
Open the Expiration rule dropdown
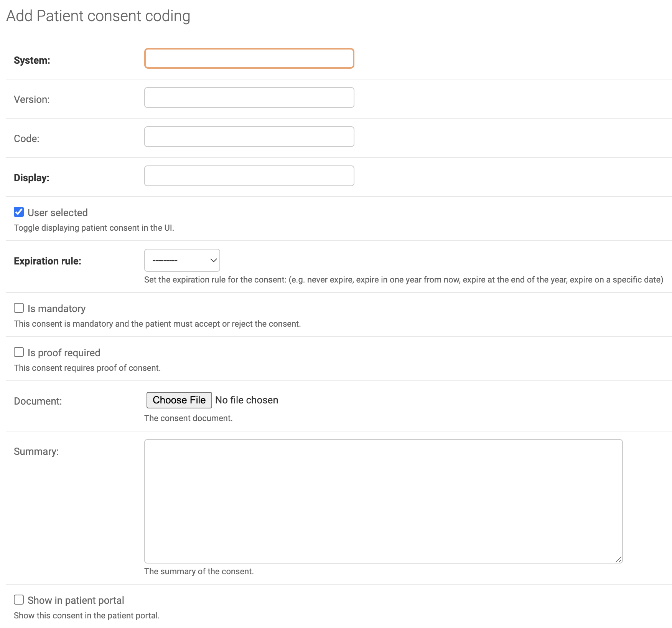click(x=182, y=260)
